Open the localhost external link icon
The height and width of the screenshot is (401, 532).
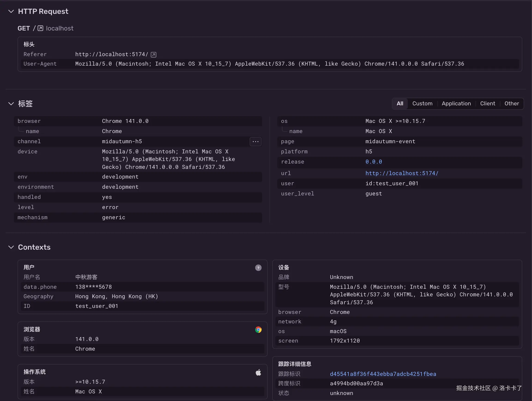tap(40, 28)
